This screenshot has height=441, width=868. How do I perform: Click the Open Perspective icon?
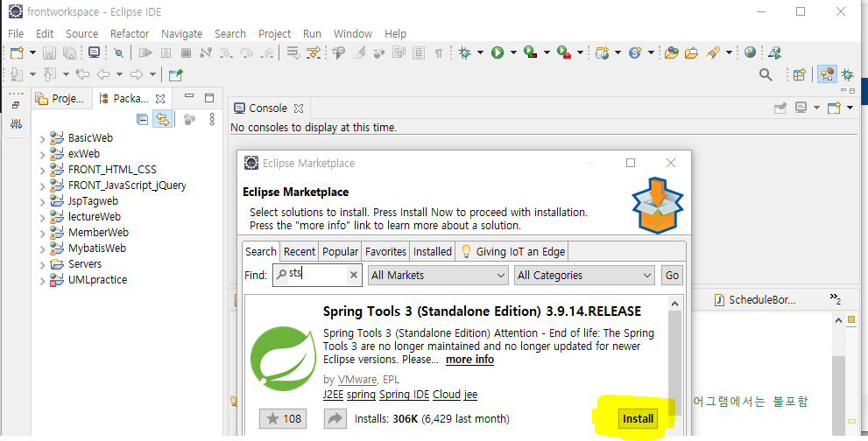pyautogui.click(x=800, y=74)
